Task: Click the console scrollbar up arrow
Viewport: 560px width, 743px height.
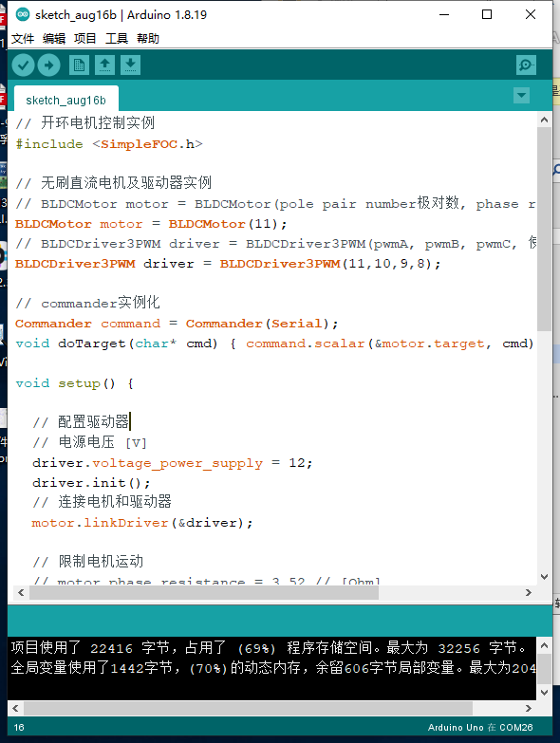Action: (545, 645)
